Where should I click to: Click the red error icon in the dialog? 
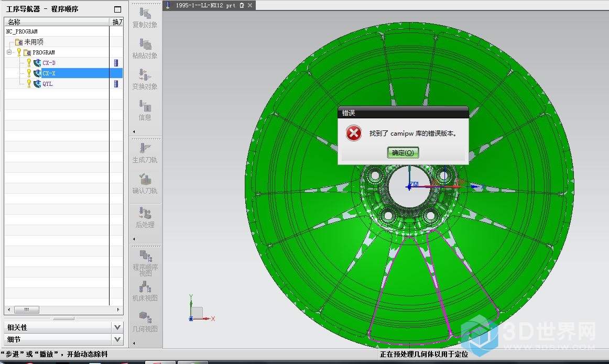coord(354,134)
